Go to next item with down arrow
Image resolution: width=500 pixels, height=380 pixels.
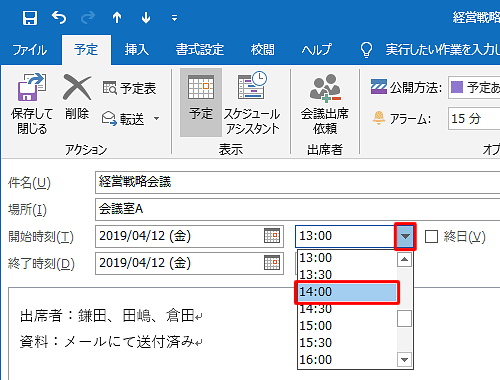tap(146, 17)
